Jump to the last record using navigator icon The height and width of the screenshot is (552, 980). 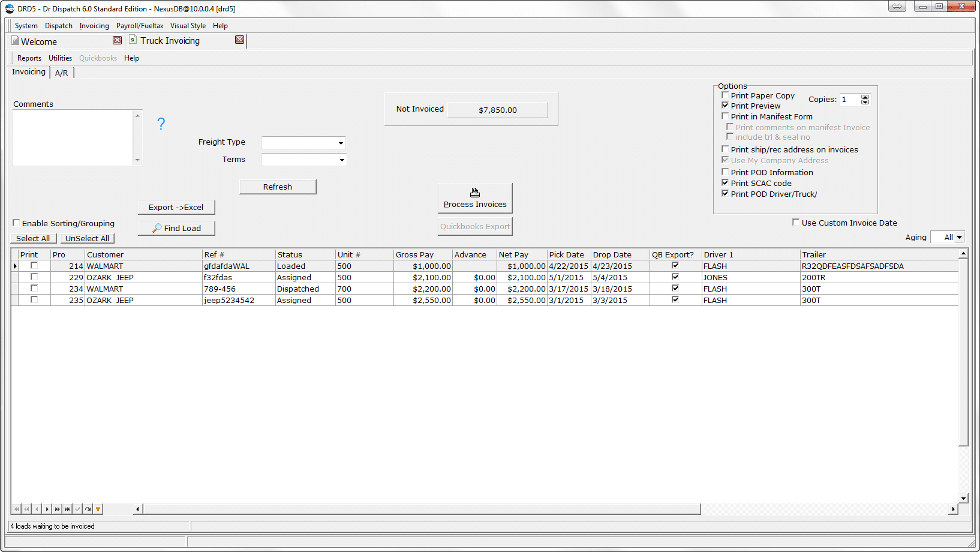click(67, 509)
